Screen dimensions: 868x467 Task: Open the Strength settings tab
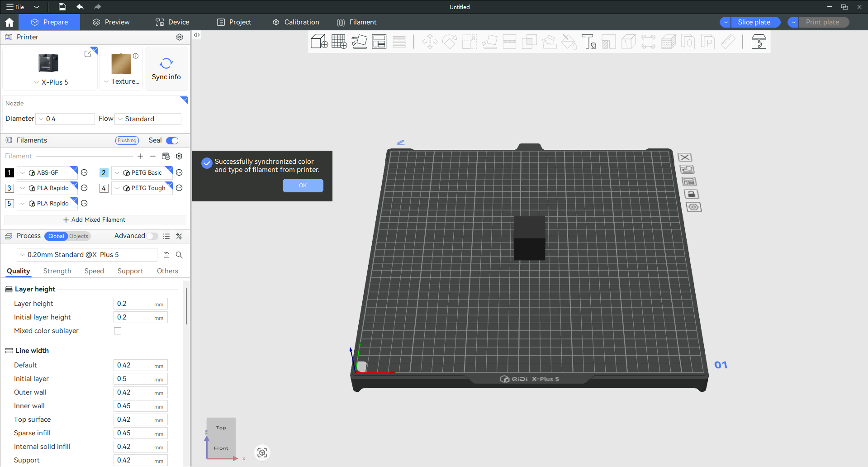[x=57, y=271]
